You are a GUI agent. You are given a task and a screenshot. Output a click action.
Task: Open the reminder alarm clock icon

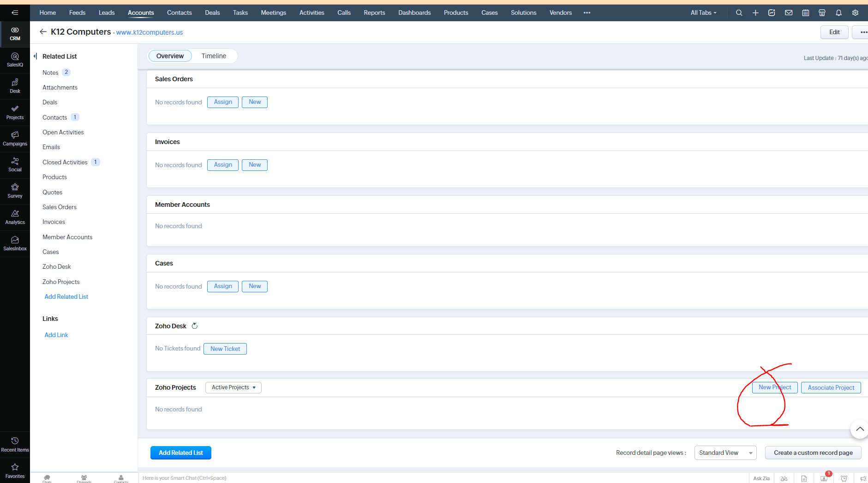tap(844, 478)
